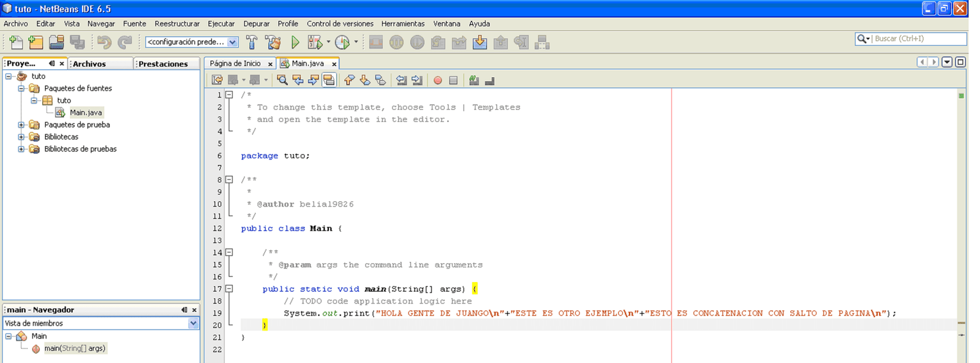
Task: Collapse the code fold at line 17
Action: pyautogui.click(x=229, y=288)
